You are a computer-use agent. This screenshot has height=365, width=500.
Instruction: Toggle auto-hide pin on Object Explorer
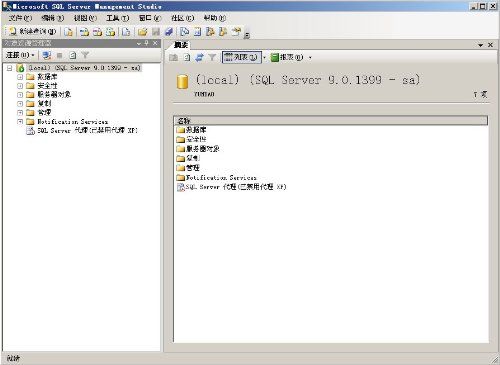tap(147, 43)
